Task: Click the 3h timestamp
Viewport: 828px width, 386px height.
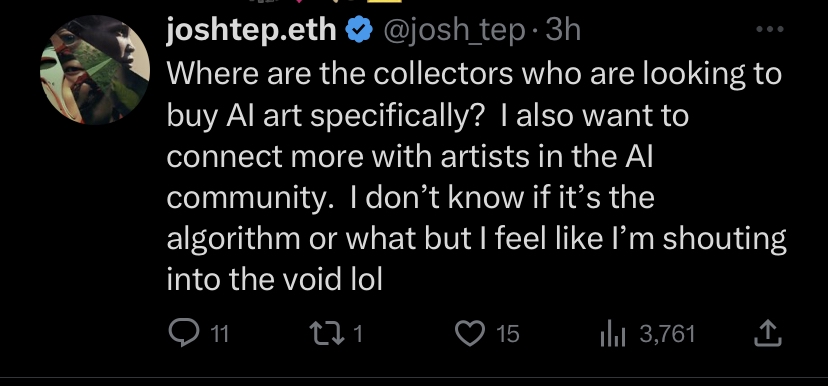Action: [563, 31]
